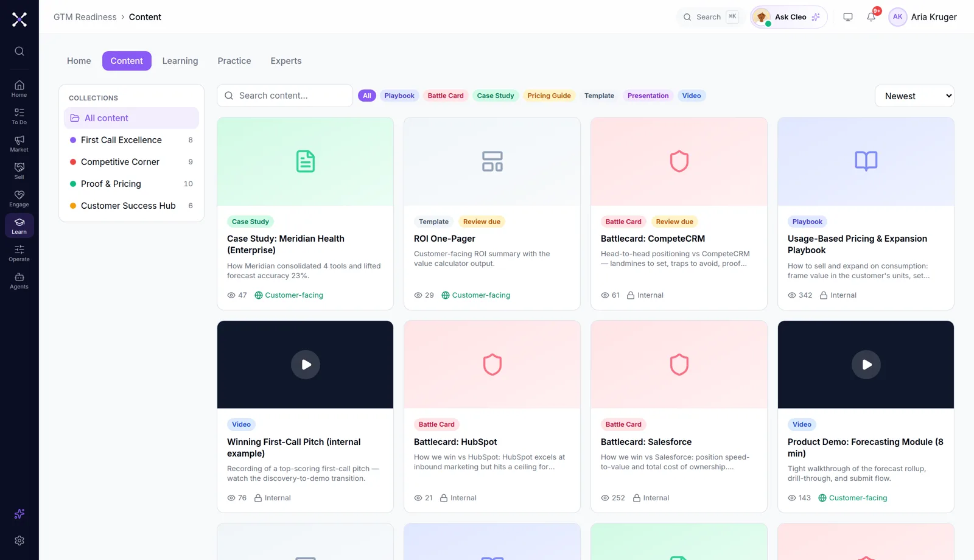Click the Search content input field
The image size is (974, 560).
coord(285,96)
